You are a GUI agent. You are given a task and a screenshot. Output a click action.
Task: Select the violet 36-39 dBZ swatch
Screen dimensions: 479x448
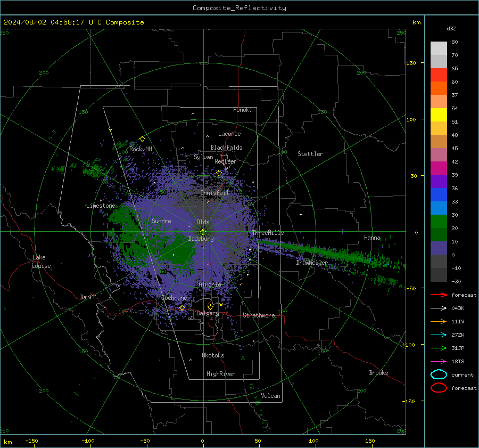tap(439, 181)
